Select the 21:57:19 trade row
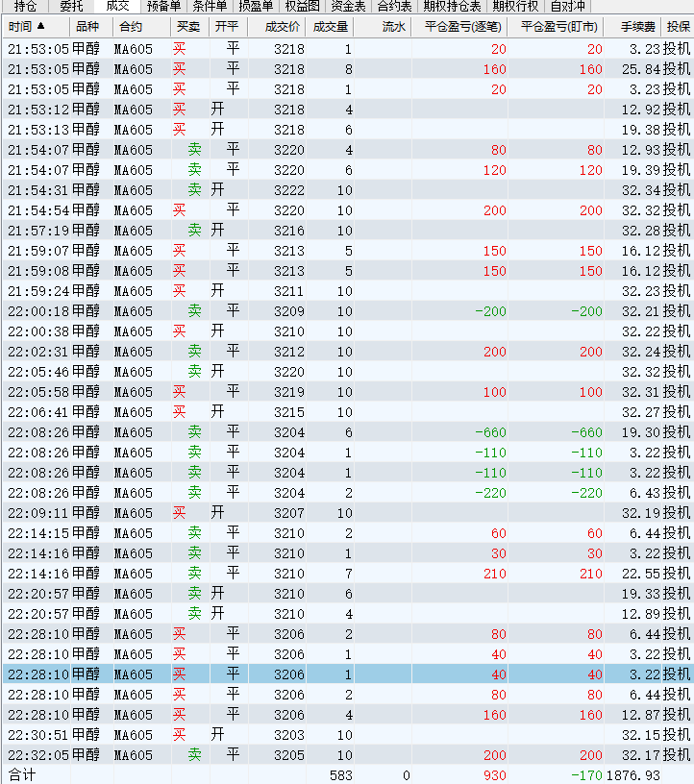Image resolution: width=694 pixels, height=784 pixels. [x=348, y=231]
